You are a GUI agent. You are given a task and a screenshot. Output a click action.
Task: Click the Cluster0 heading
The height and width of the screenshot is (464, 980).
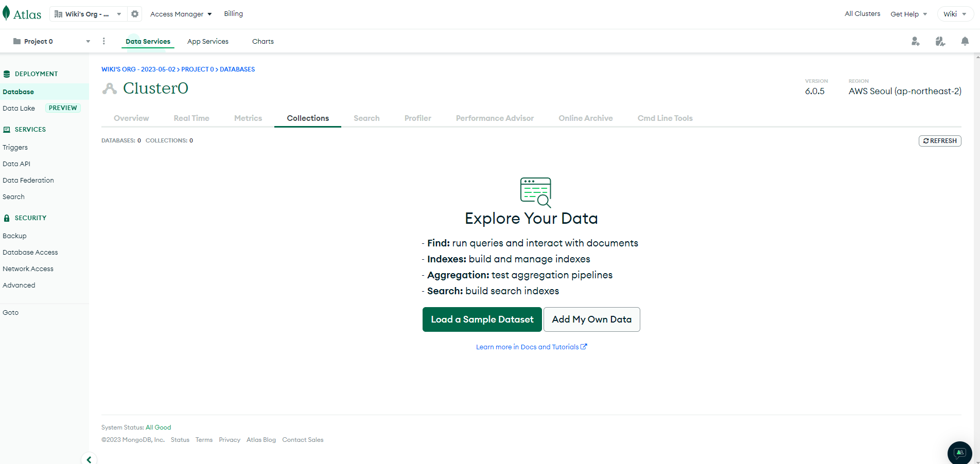[x=155, y=88]
